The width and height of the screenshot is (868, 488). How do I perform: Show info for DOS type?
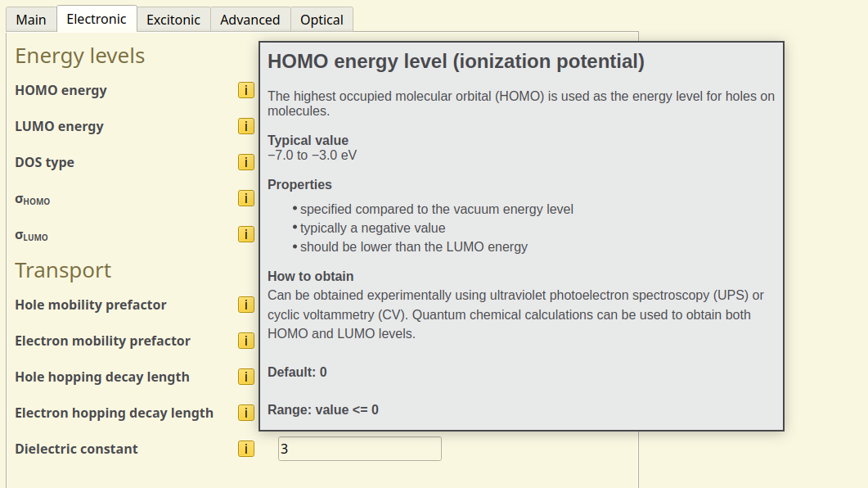pyautogui.click(x=246, y=162)
